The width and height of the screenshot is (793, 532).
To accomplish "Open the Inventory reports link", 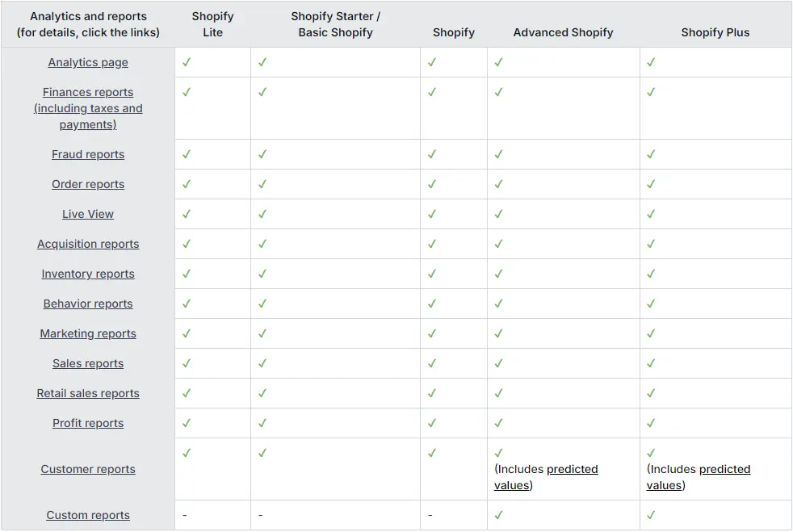I will (x=88, y=274).
